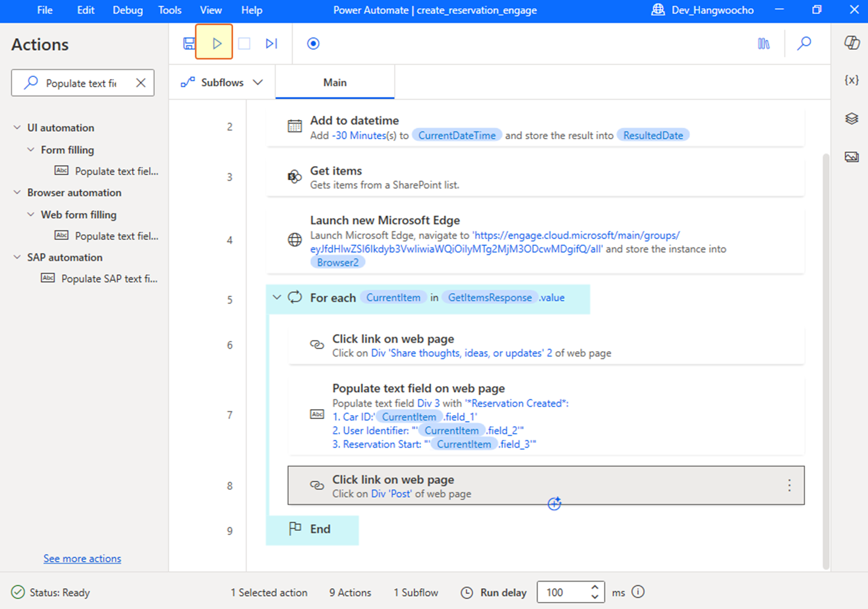The height and width of the screenshot is (609, 868).
Task: Open the Copilot panel icon
Action: click(x=852, y=43)
